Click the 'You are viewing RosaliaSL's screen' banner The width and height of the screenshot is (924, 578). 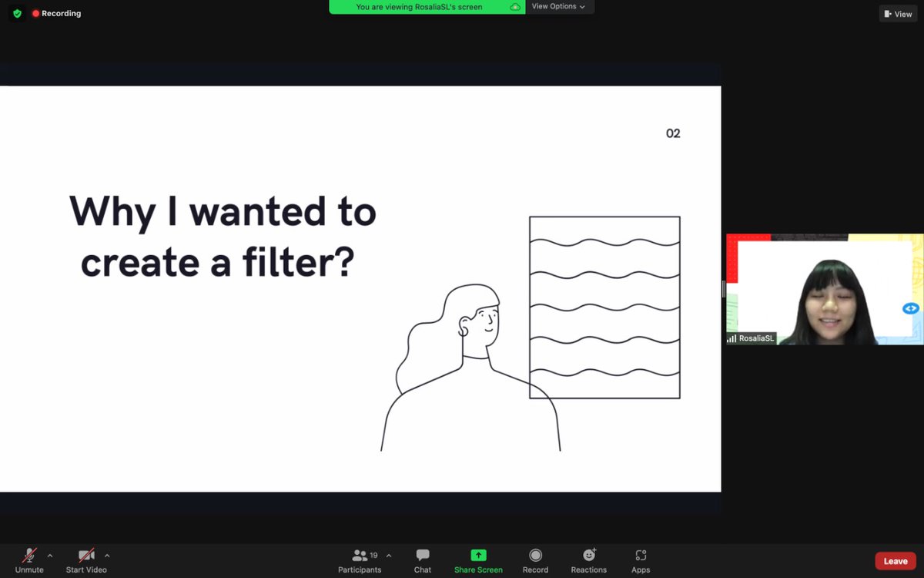[427, 7]
